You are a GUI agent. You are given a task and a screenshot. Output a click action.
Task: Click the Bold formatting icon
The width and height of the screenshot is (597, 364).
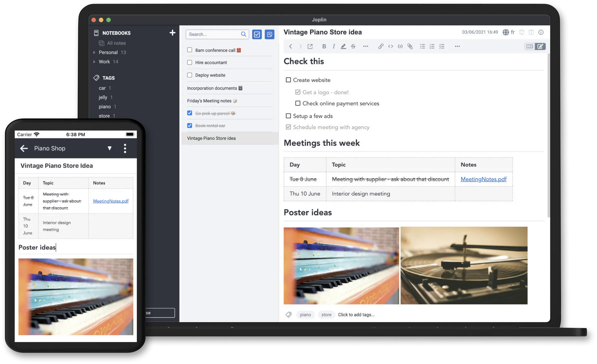tap(323, 46)
